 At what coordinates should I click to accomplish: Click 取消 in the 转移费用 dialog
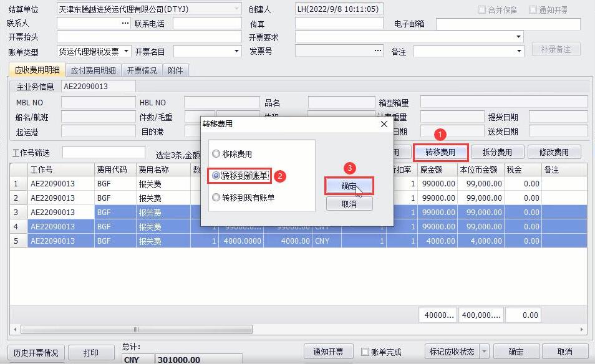(x=349, y=204)
